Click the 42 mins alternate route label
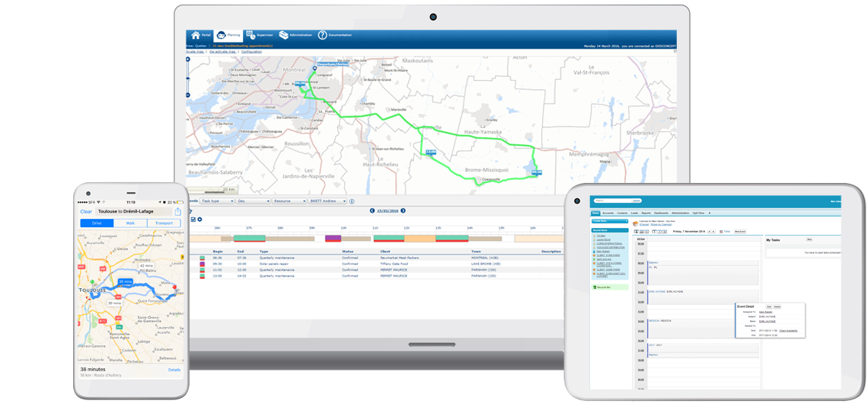 click(x=146, y=266)
